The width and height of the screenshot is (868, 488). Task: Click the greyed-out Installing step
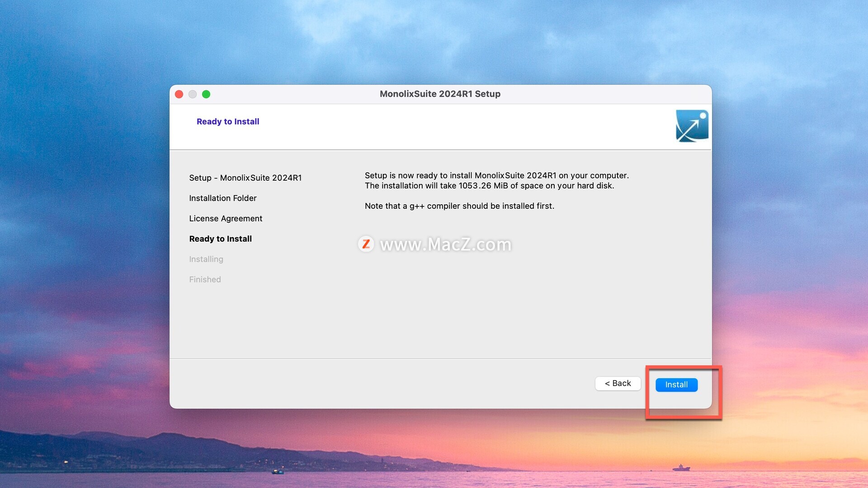206,259
